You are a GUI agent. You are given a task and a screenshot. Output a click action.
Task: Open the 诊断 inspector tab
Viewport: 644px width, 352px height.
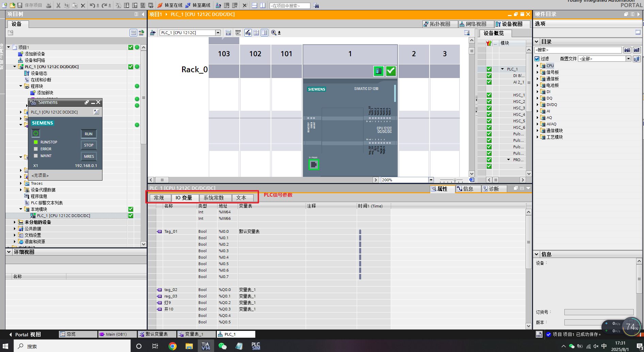pos(494,189)
